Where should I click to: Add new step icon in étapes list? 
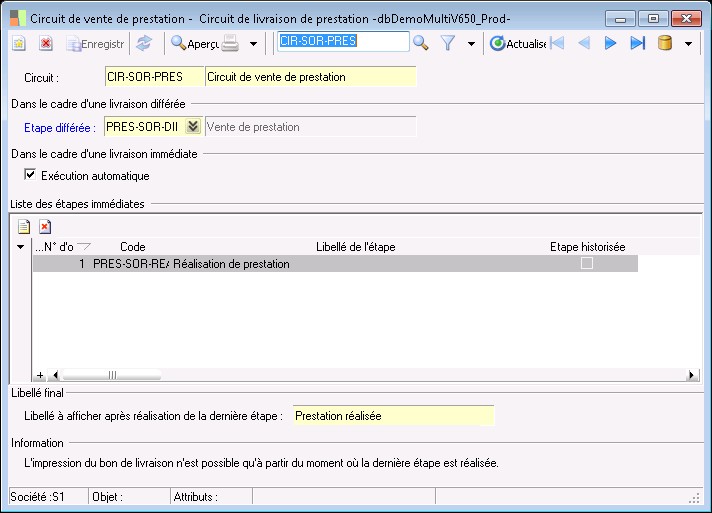tap(24, 226)
